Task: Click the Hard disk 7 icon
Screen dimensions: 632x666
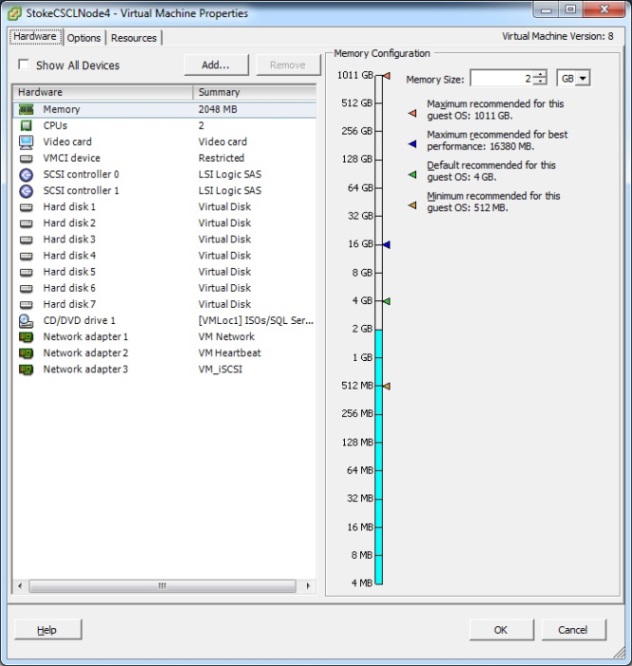Action: pos(26,305)
